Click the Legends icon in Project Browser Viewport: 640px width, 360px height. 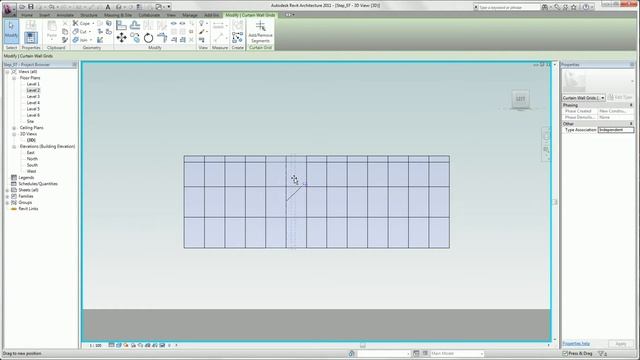14,178
